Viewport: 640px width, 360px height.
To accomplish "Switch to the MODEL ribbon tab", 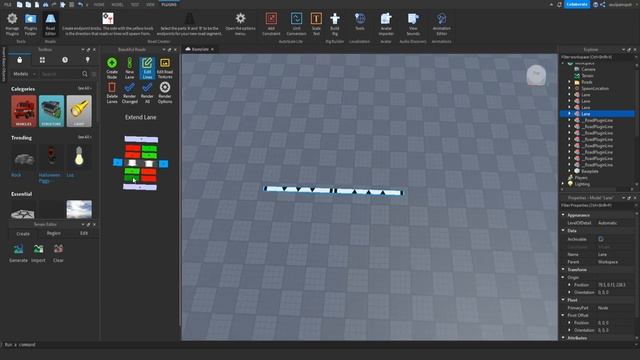I will [x=117, y=4].
